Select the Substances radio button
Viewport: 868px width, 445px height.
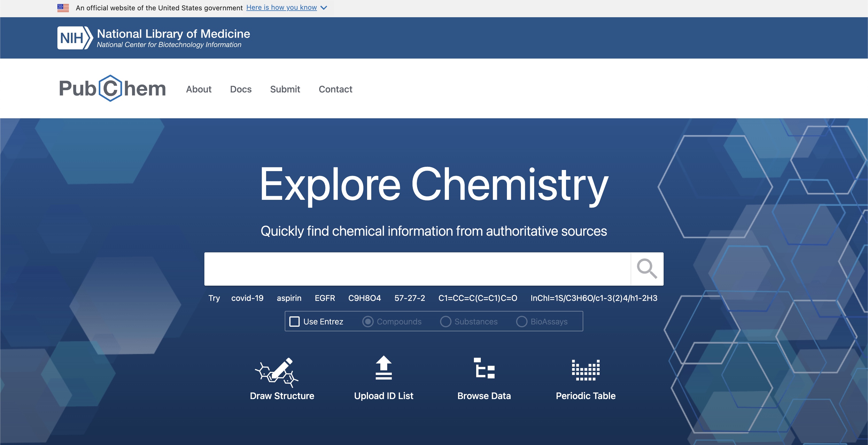445,322
